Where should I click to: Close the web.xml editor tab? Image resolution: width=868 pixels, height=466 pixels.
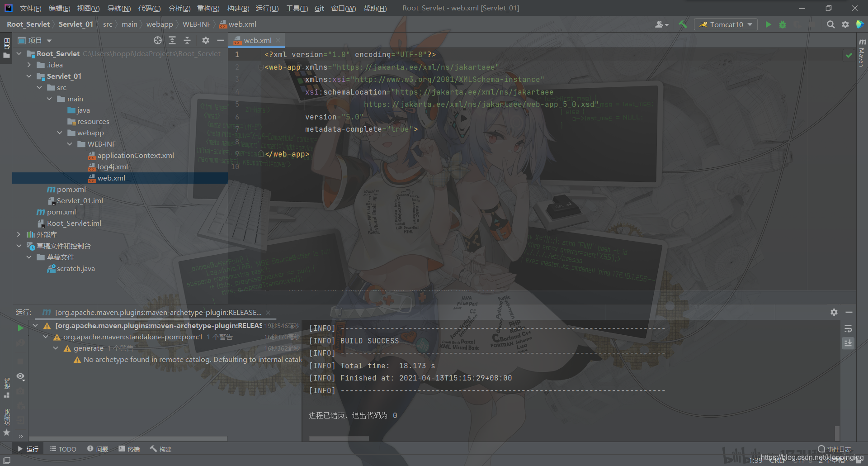click(x=278, y=40)
